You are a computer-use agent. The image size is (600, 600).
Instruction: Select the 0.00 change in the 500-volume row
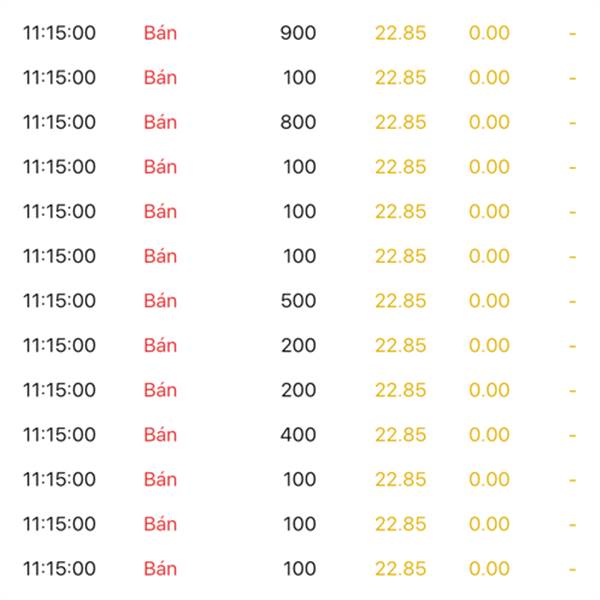pyautogui.click(x=489, y=301)
